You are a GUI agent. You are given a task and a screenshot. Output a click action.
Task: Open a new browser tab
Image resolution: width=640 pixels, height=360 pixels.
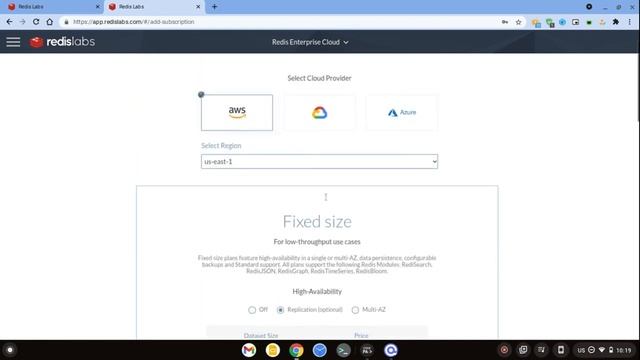pyautogui.click(x=214, y=7)
